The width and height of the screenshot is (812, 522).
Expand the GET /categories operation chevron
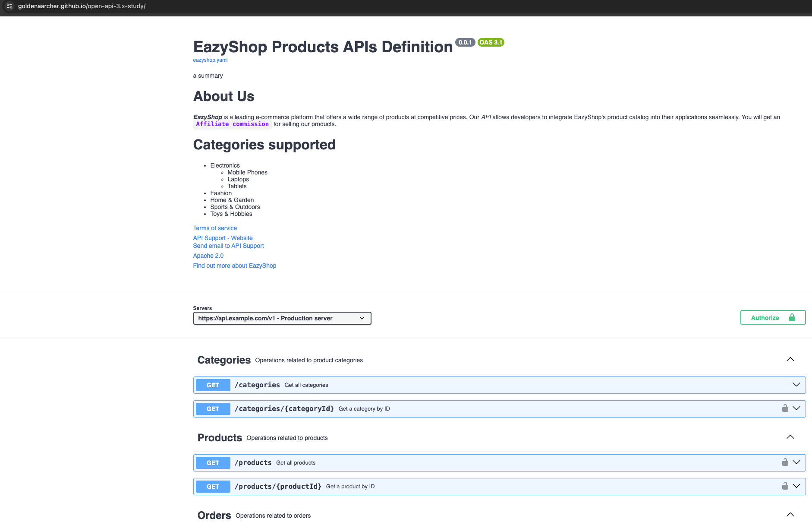(796, 385)
